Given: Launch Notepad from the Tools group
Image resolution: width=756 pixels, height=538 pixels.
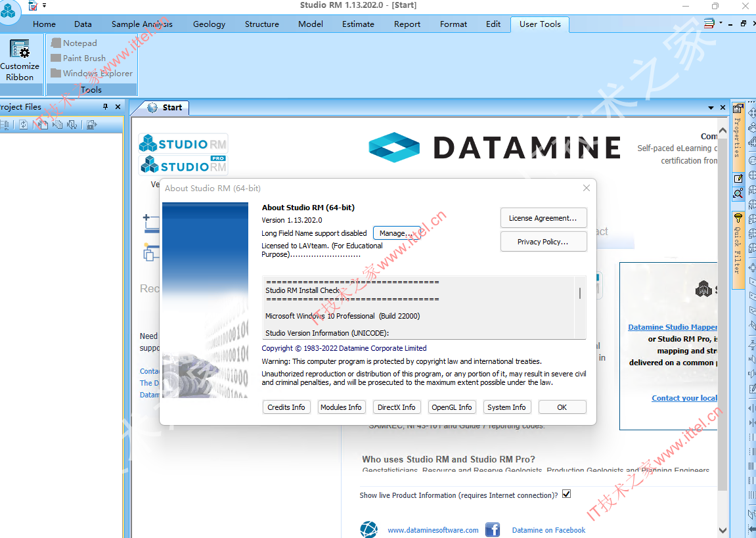Looking at the screenshot, I should [74, 43].
